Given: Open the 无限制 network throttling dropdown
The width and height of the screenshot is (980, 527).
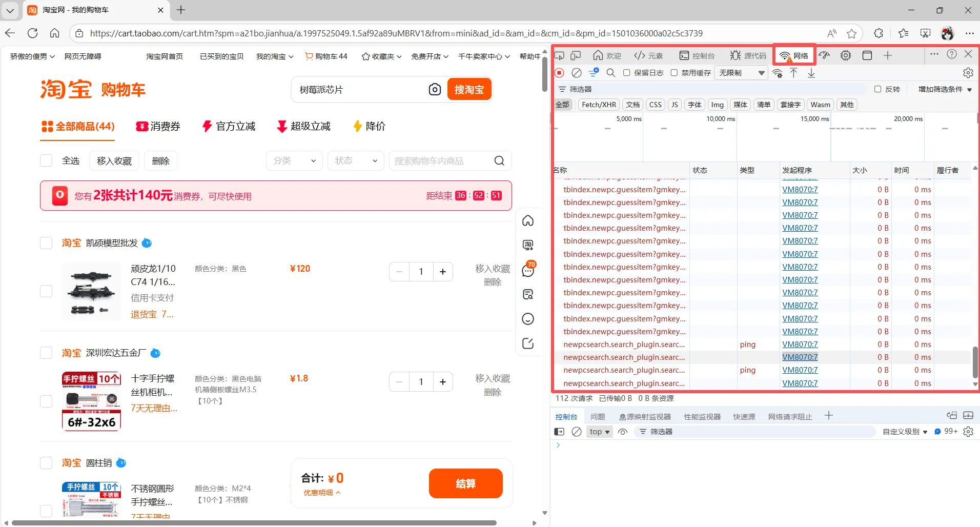Looking at the screenshot, I should [x=740, y=73].
